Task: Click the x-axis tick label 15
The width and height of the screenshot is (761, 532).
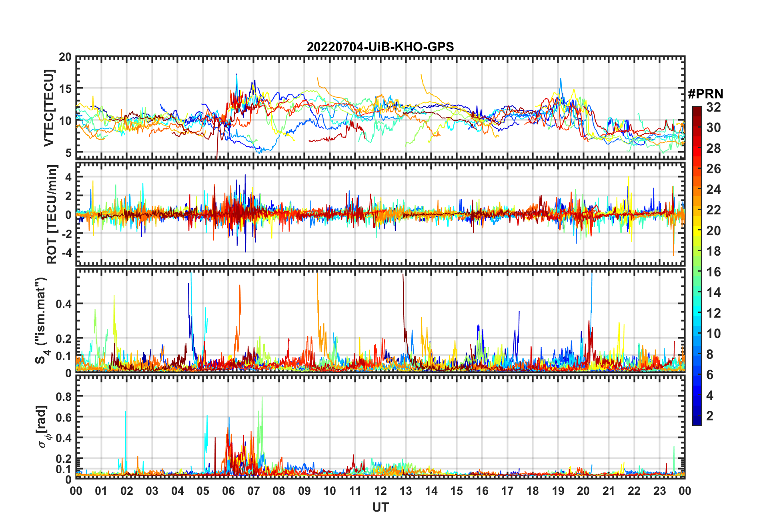Action: tap(457, 491)
